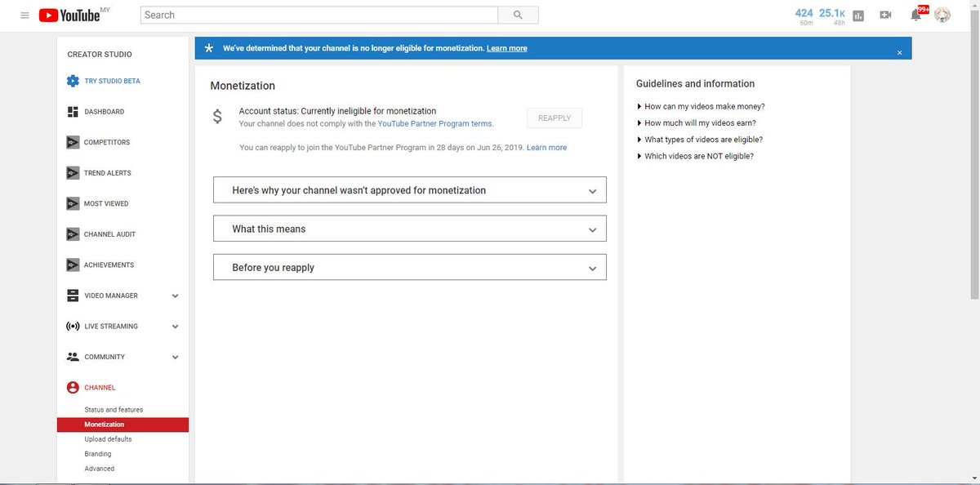
Task: Click the Channel Audit sidebar icon
Action: (73, 234)
